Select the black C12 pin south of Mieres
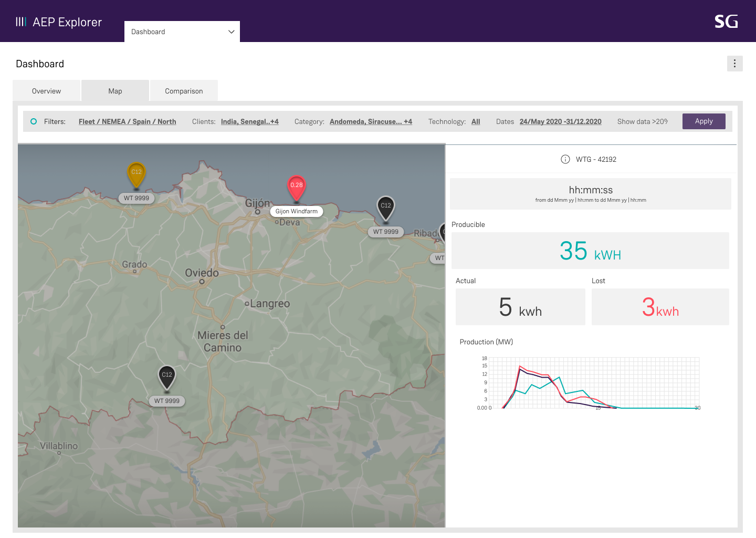 (x=167, y=377)
